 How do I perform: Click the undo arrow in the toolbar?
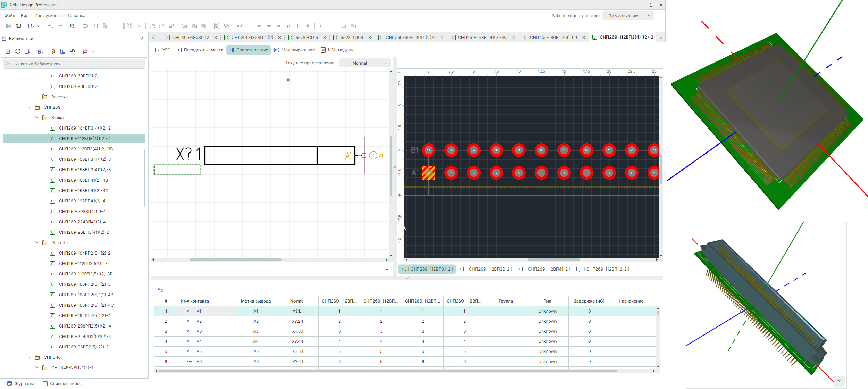coord(50,26)
